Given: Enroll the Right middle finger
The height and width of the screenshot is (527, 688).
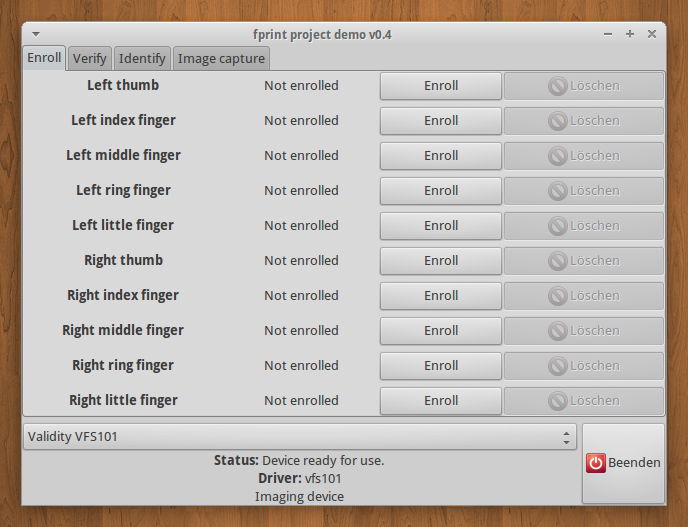Looking at the screenshot, I should coord(440,331).
